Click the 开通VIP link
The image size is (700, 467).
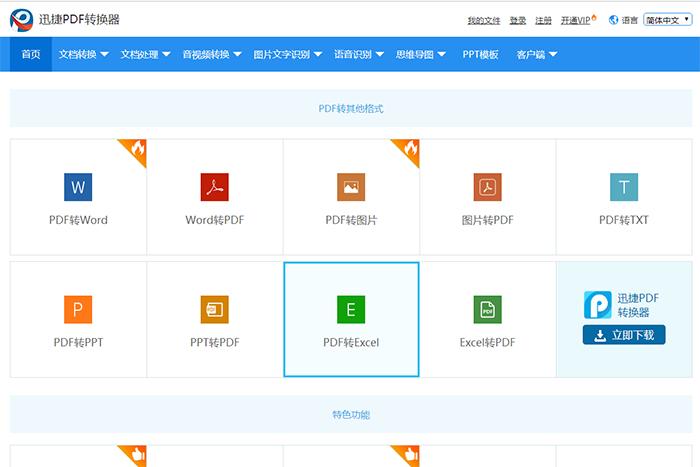point(575,21)
